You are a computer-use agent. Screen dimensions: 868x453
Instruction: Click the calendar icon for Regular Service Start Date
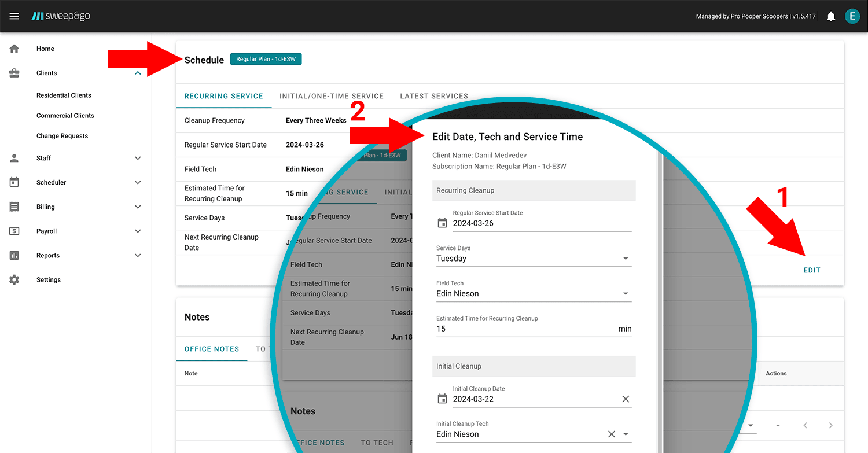[442, 223]
